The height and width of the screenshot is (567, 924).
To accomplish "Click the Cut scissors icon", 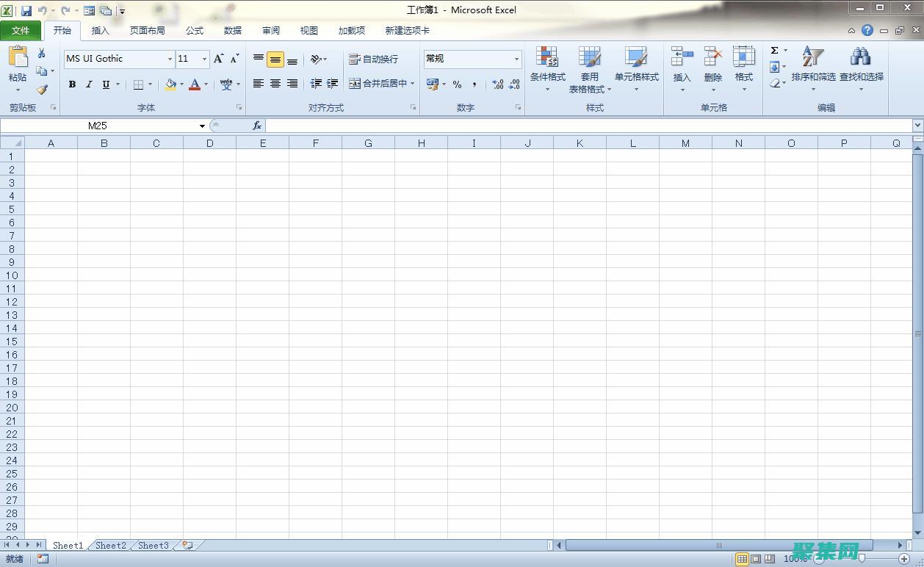I will pyautogui.click(x=42, y=53).
